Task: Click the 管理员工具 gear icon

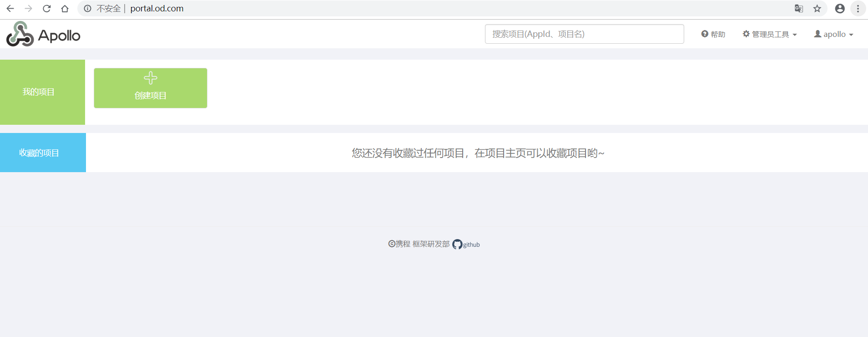Action: [x=746, y=34]
